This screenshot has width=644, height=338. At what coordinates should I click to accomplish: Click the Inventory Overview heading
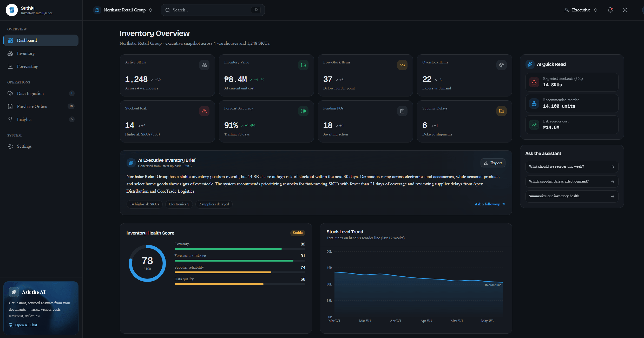(x=155, y=33)
